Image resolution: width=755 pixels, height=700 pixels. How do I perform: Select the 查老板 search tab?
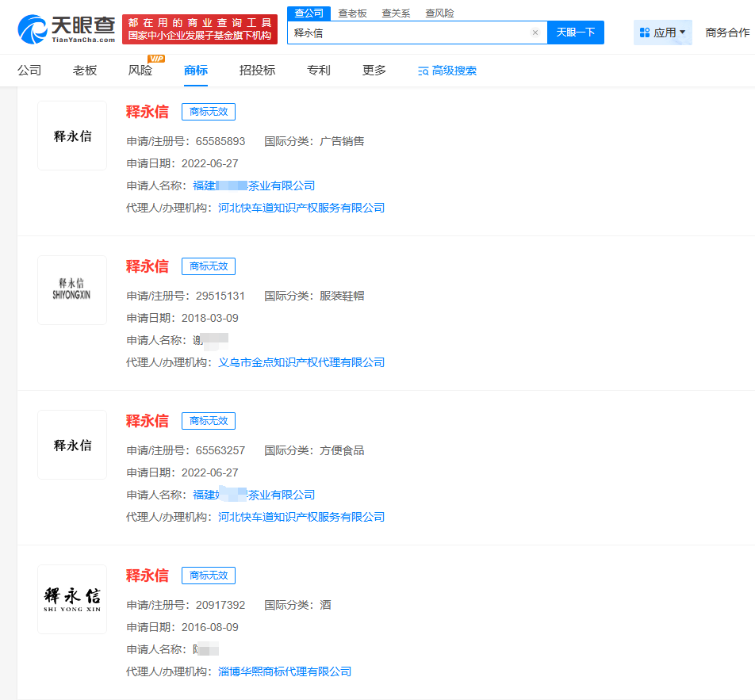(352, 13)
